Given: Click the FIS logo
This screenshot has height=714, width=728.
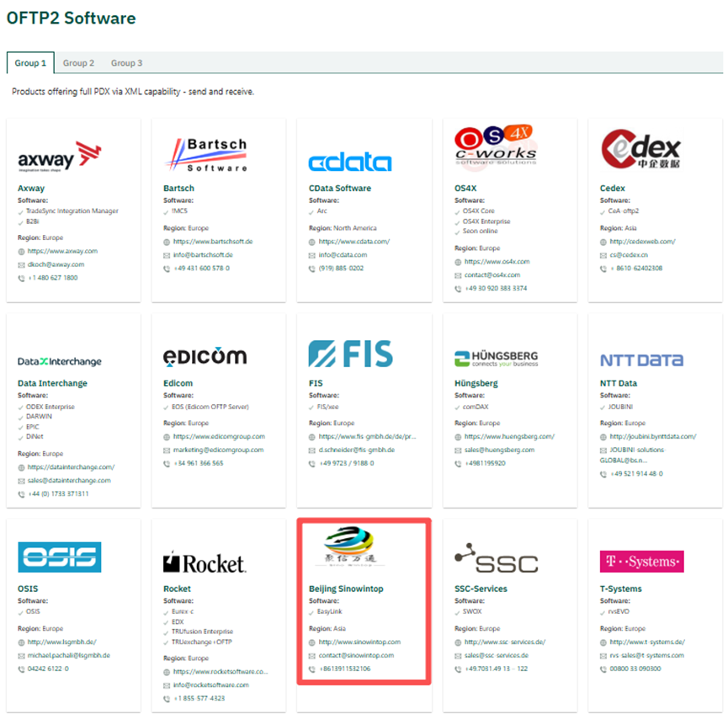Looking at the screenshot, I should click(351, 354).
